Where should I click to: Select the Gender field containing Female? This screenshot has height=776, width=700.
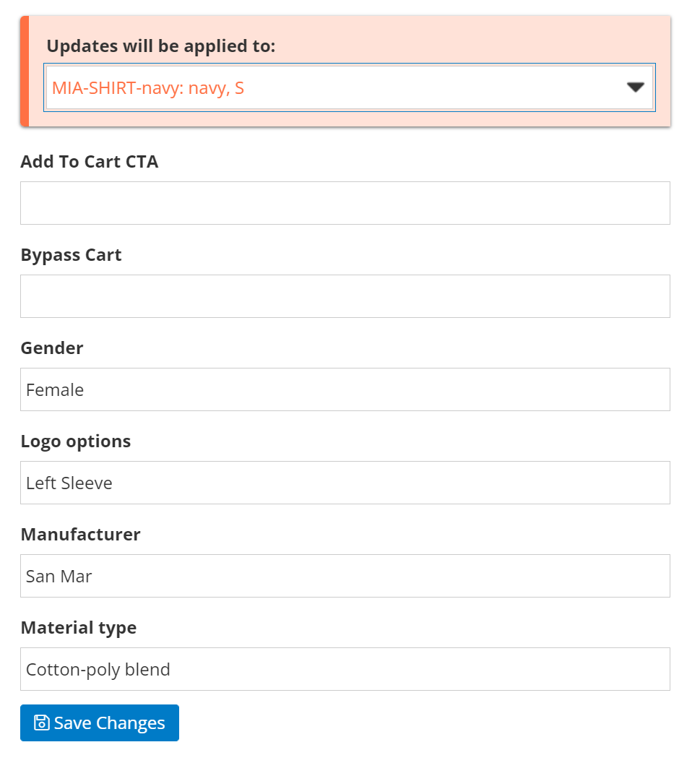(x=345, y=389)
